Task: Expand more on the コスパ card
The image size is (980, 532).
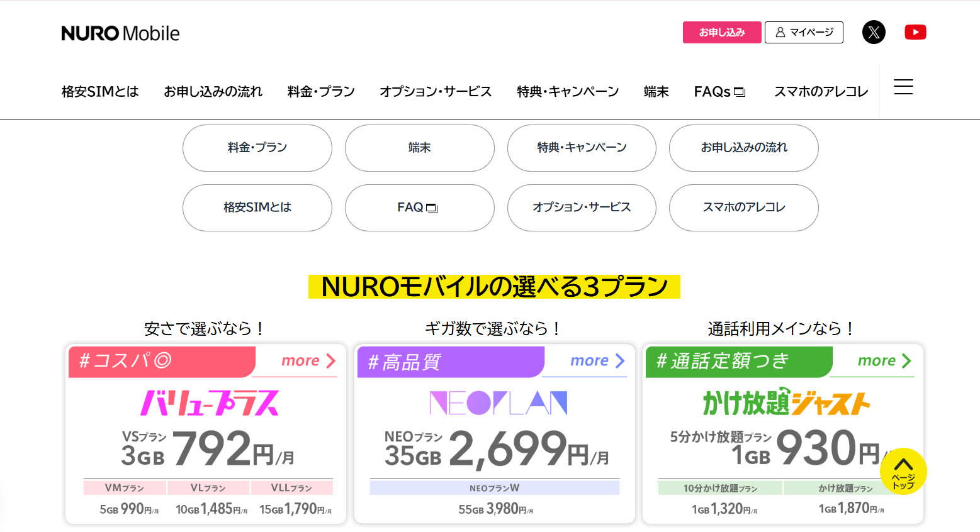Action: (x=308, y=361)
